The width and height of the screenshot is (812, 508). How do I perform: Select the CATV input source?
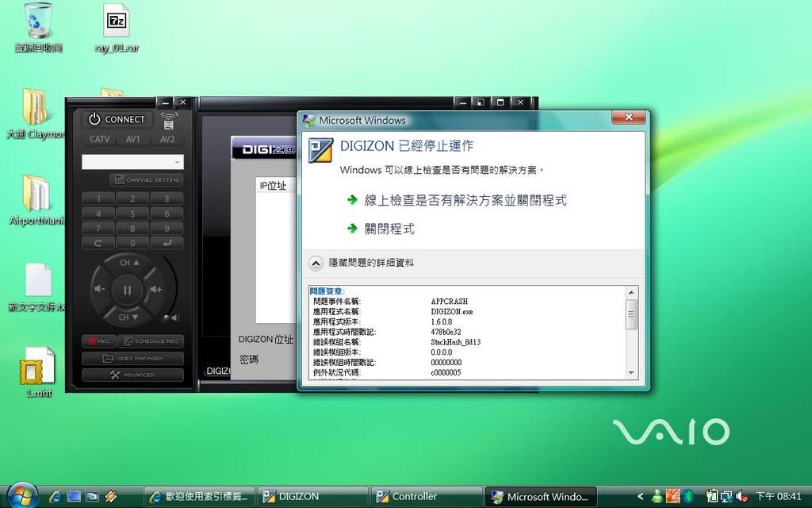pos(99,139)
